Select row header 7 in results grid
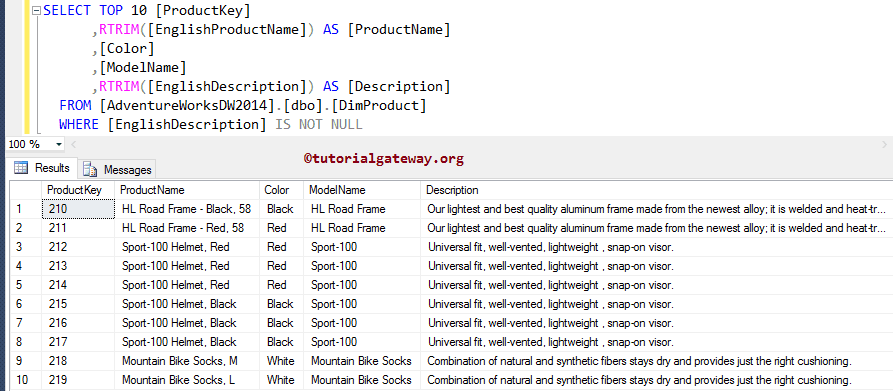The image size is (893, 391). (26, 323)
